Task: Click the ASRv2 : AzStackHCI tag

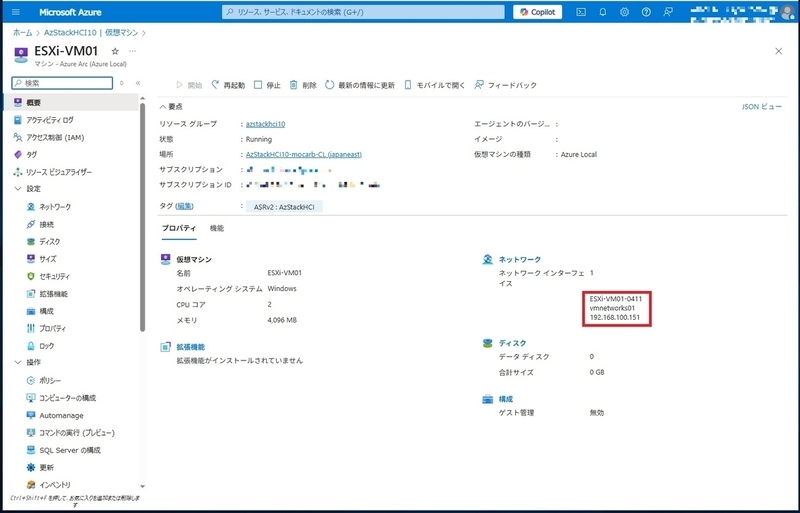Action: (x=284, y=207)
